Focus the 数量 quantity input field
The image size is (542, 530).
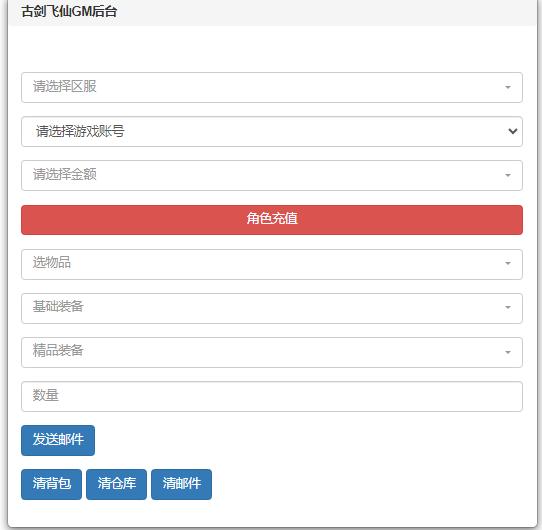[x=272, y=396]
